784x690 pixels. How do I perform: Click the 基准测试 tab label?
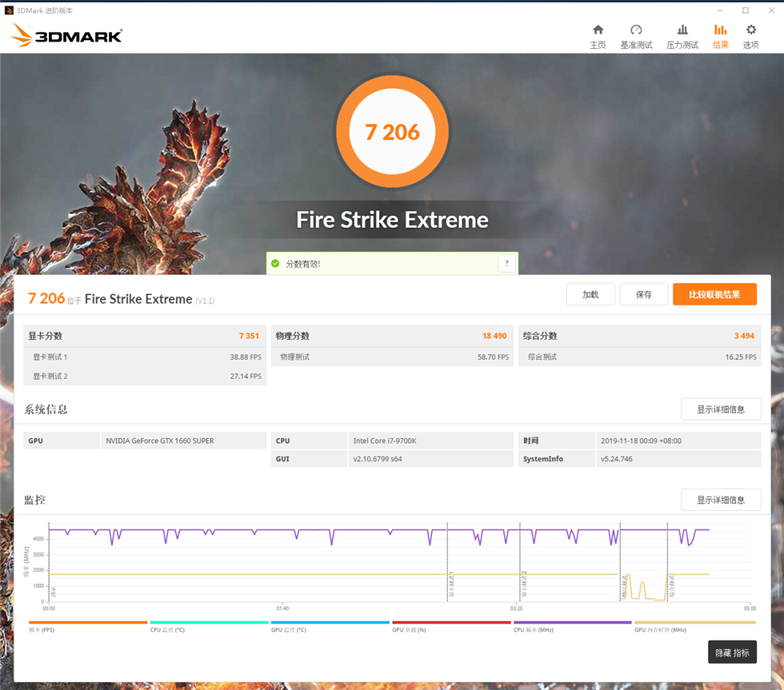636,45
